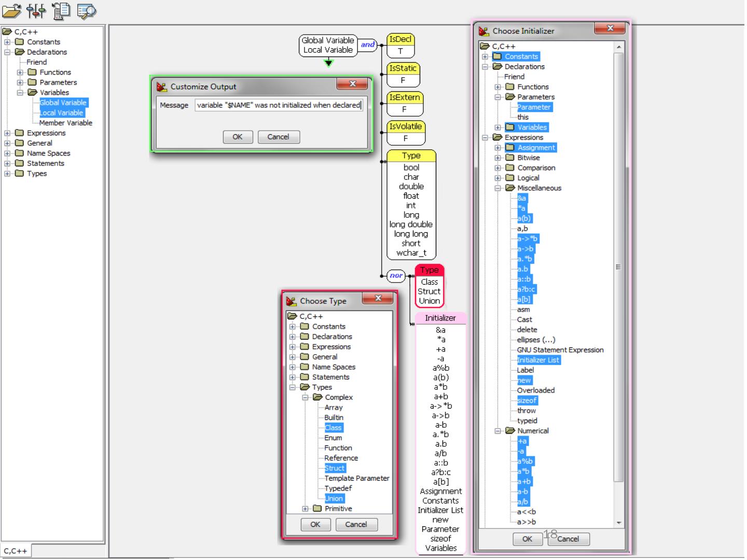
Task: Click the 'and' operator node
Action: pyautogui.click(x=368, y=45)
